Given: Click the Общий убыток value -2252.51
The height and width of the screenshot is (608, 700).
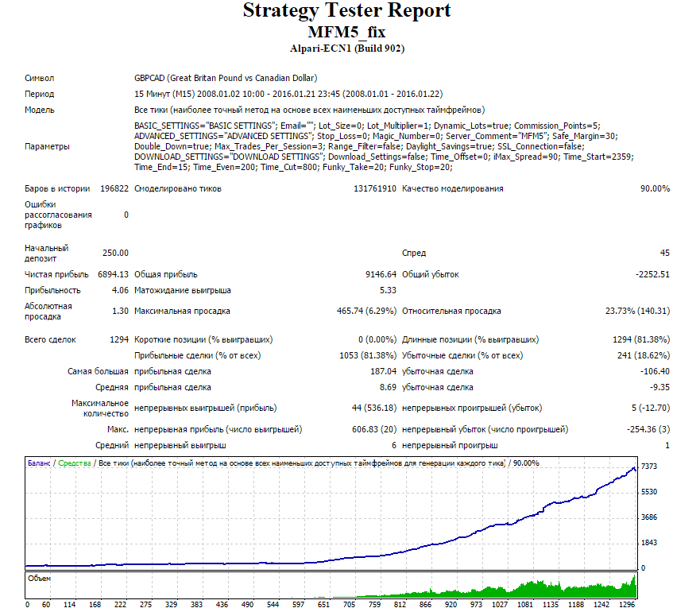Looking at the screenshot, I should coord(652,274).
